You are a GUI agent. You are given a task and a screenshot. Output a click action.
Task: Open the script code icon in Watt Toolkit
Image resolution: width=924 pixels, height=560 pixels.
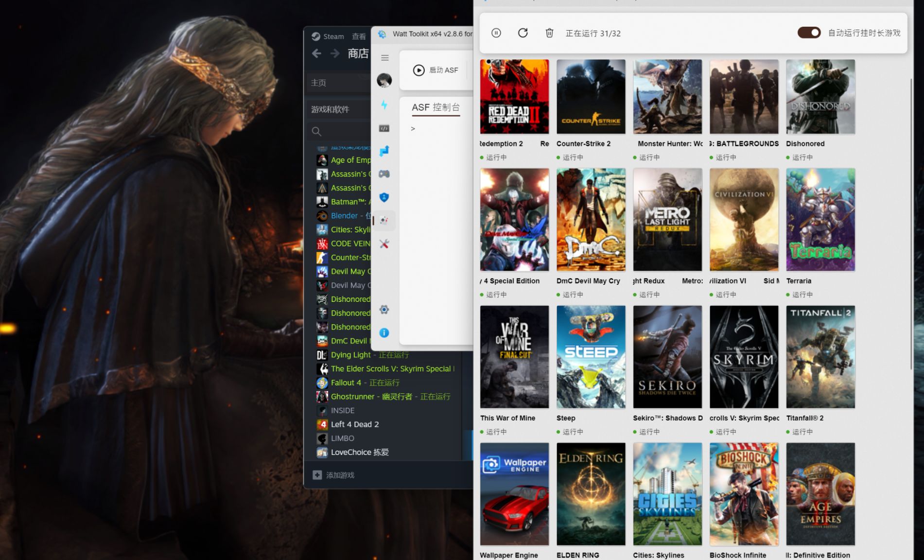[384, 128]
